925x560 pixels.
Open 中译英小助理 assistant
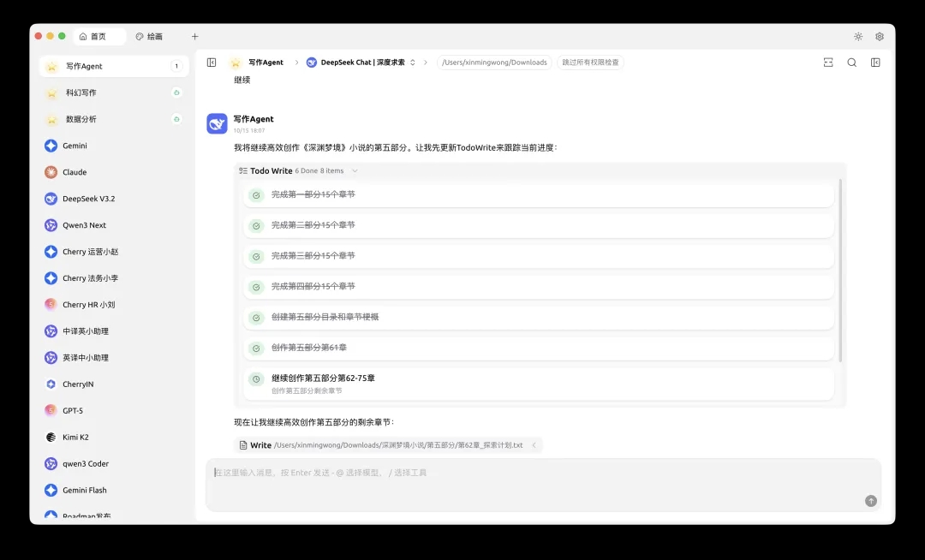point(114,331)
